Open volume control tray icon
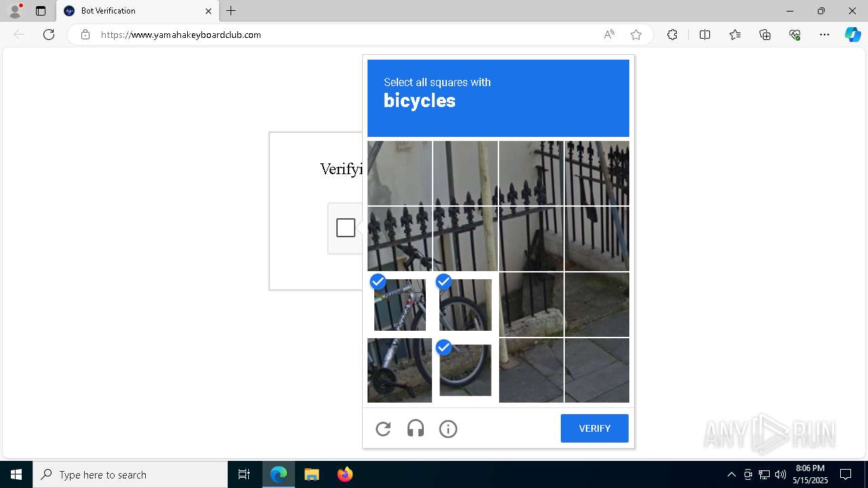This screenshot has height=488, width=868. [x=781, y=474]
